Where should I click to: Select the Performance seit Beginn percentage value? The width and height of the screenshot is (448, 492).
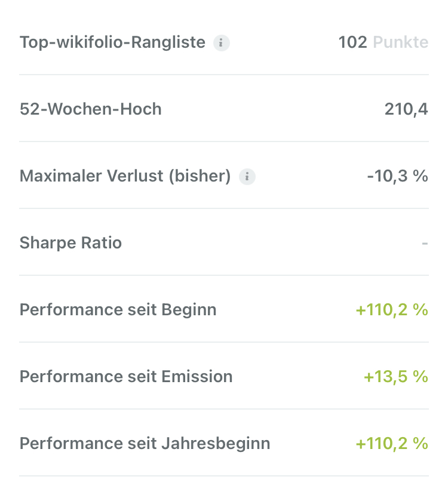pos(392,310)
